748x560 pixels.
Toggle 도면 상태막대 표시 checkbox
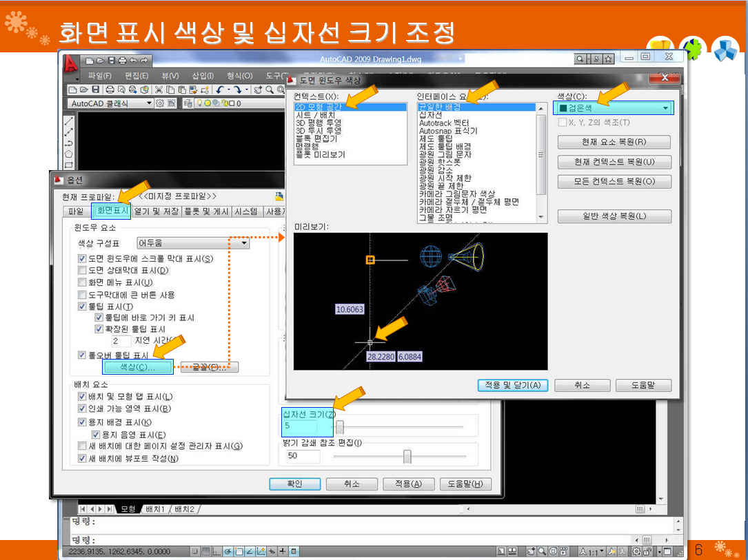(83, 270)
